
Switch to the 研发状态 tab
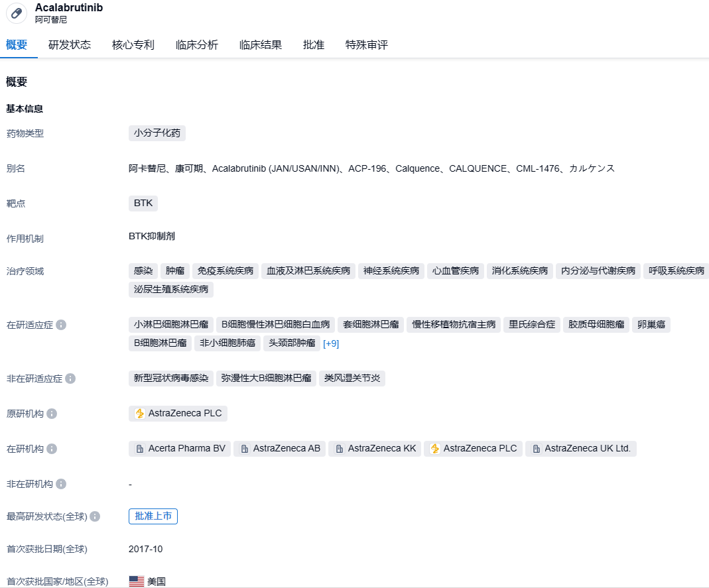70,45
